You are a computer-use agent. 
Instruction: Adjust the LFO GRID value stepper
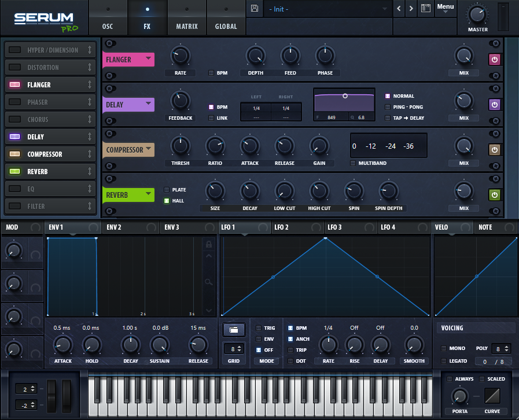point(240,348)
